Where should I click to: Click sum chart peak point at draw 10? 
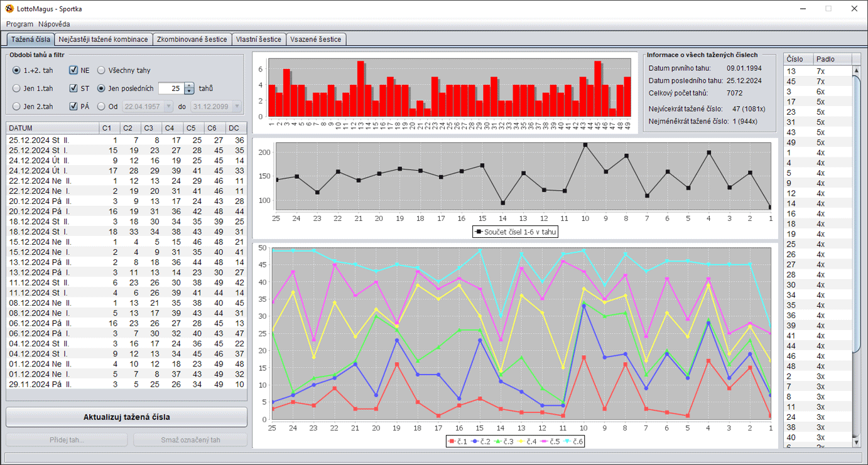point(585,145)
